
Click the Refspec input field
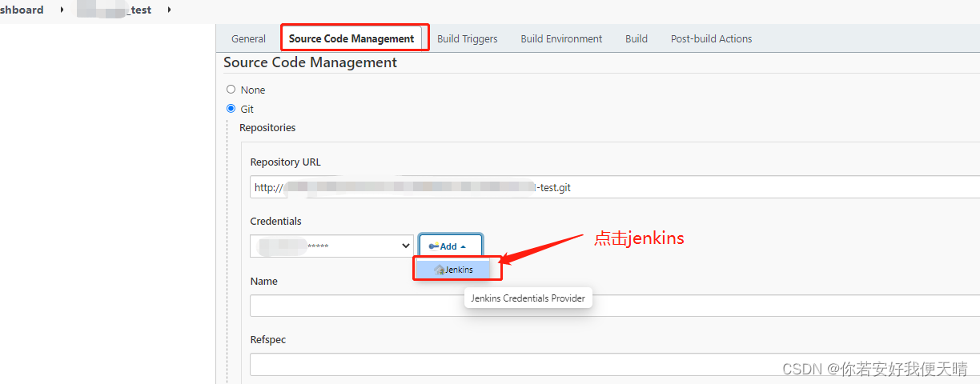pos(614,364)
